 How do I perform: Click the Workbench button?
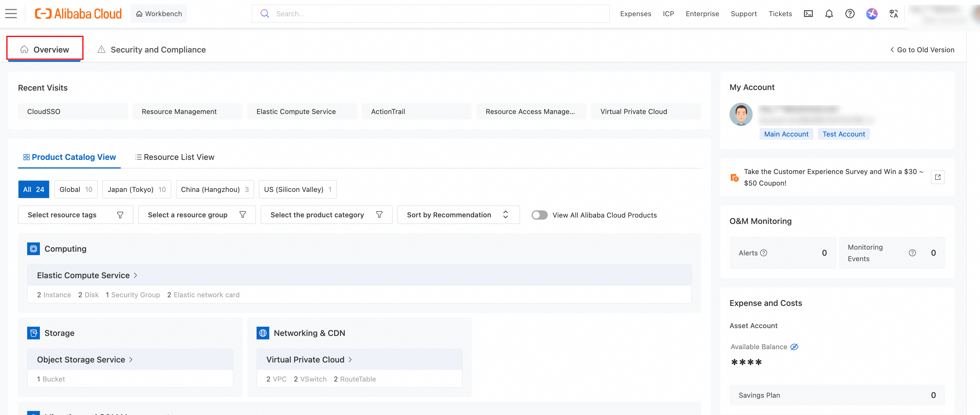(159, 14)
